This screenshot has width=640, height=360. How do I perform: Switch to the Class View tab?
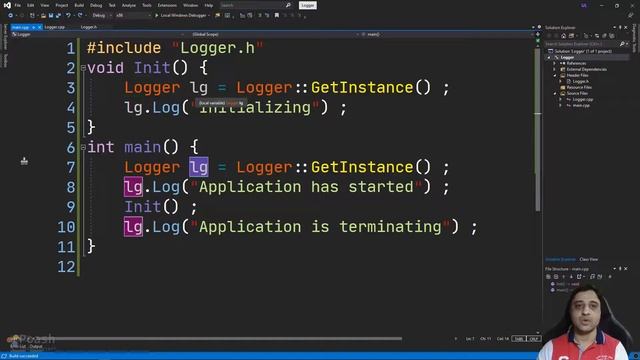(x=589, y=260)
